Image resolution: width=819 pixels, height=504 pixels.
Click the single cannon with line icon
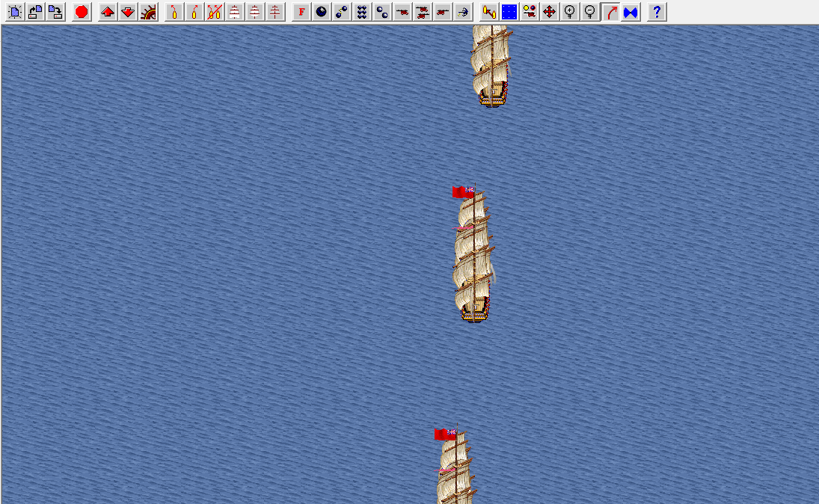pos(402,12)
